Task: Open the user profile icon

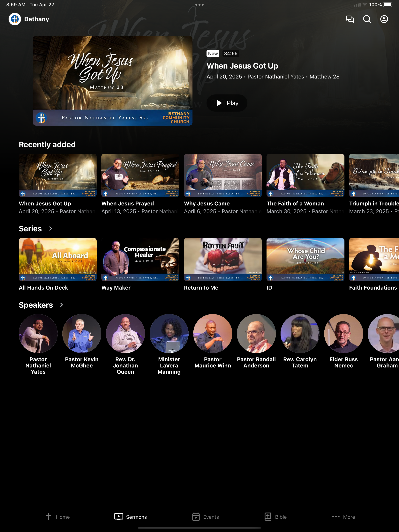Action: [x=384, y=19]
